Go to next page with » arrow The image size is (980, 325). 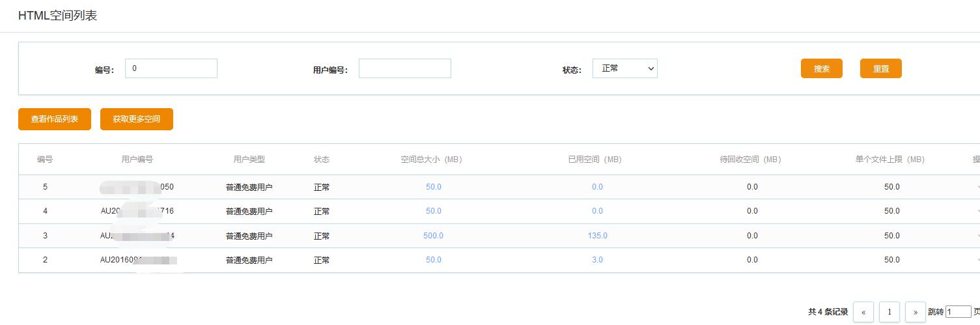[915, 312]
